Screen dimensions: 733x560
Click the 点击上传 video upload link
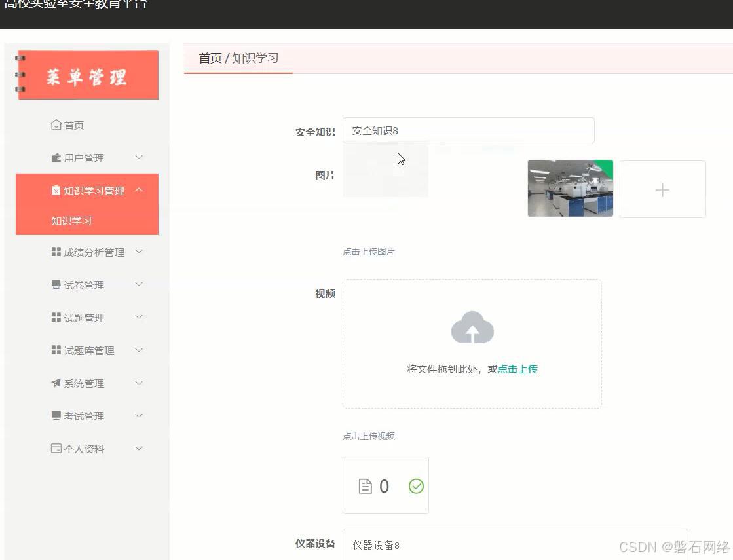click(x=517, y=369)
